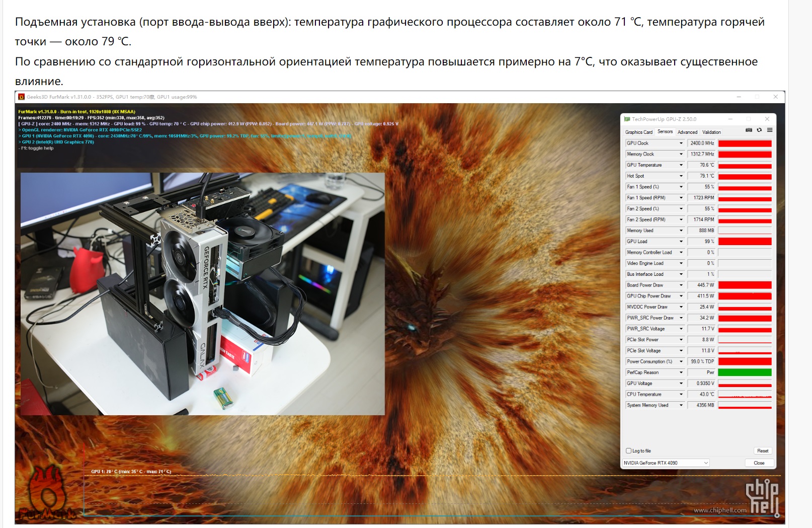Expand the GPU Temperature sensor dropdown arrow
Screen dimensions: 812x528
[x=681, y=165]
